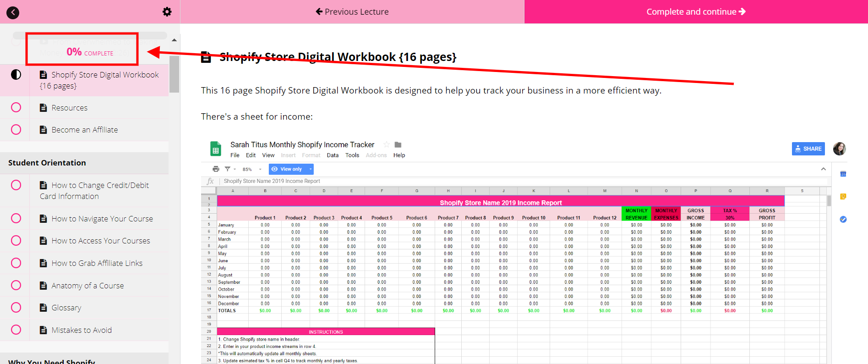Open the Keep notes side panel icon
Screen dimensions: 868x364
click(843, 197)
